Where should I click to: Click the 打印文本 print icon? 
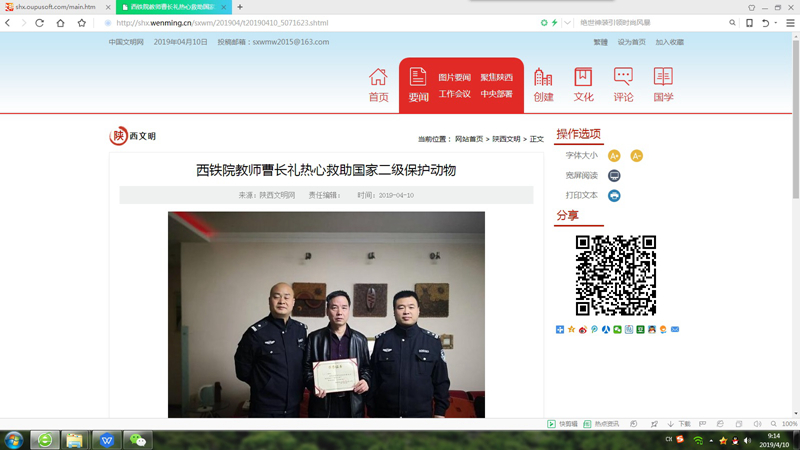(x=614, y=195)
